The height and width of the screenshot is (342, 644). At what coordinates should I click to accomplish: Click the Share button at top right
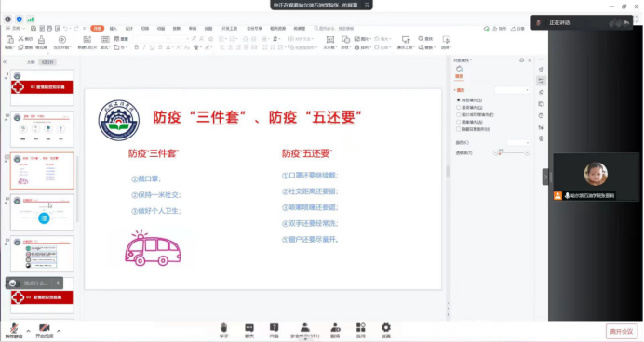tap(517, 29)
